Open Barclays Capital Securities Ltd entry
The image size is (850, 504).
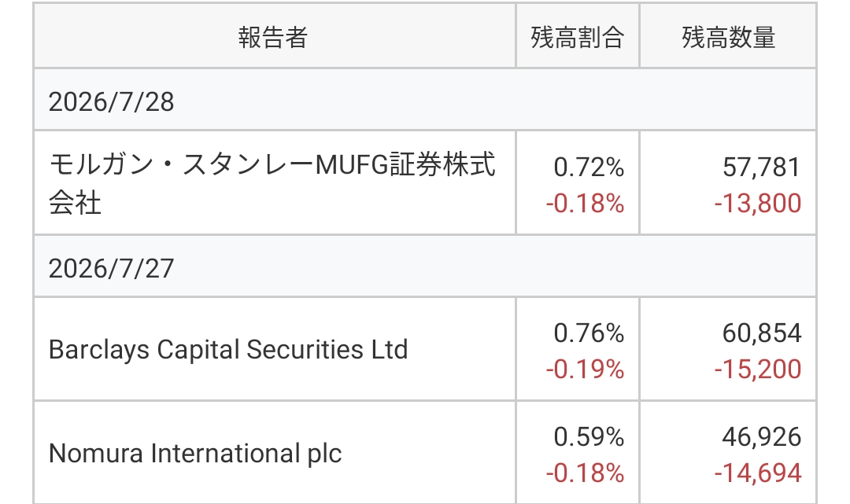tap(228, 349)
